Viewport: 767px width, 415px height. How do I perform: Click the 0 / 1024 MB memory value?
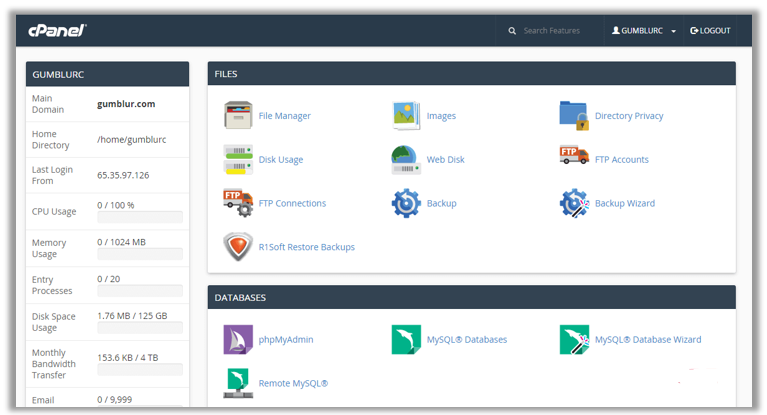(121, 242)
